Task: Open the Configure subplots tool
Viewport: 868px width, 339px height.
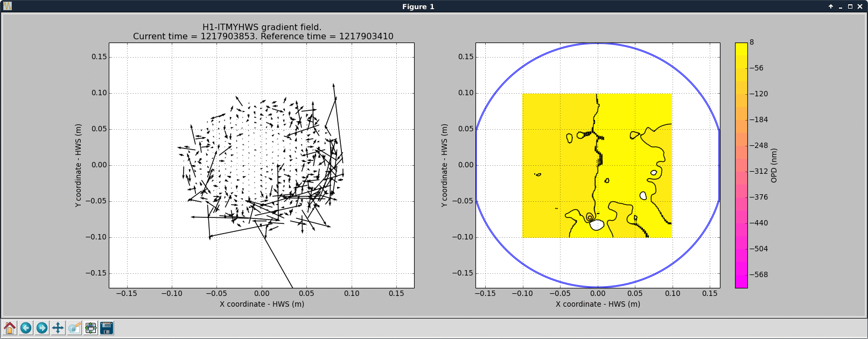Action: pos(90,328)
